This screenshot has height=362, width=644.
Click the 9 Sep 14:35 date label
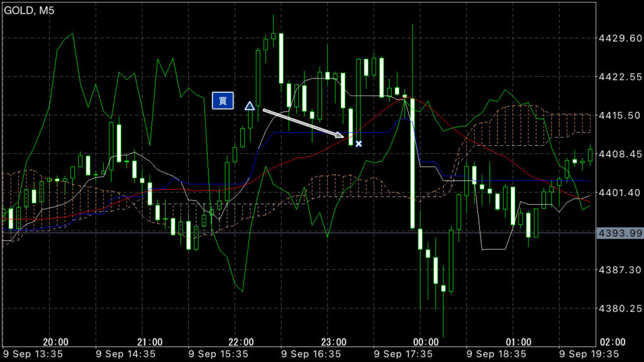(125, 354)
